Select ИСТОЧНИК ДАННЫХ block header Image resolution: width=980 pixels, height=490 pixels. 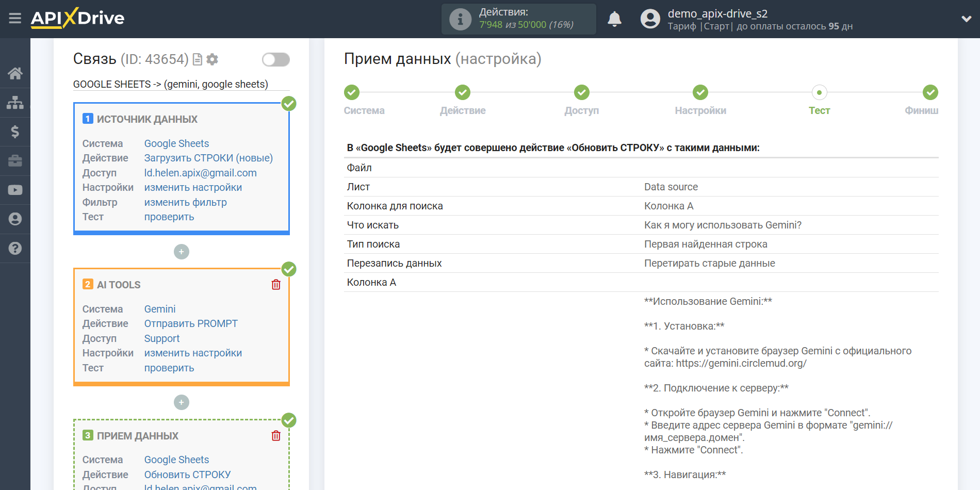coord(147,119)
